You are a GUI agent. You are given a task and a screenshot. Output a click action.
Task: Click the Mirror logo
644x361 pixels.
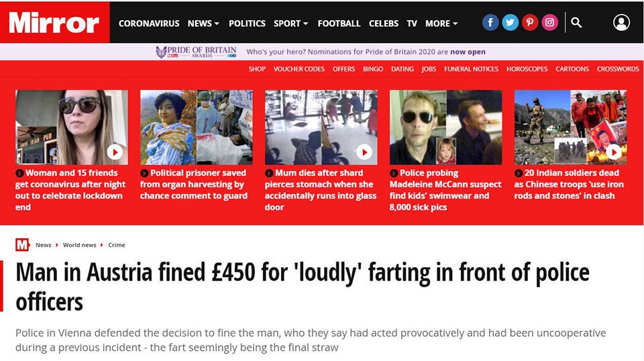(x=54, y=23)
